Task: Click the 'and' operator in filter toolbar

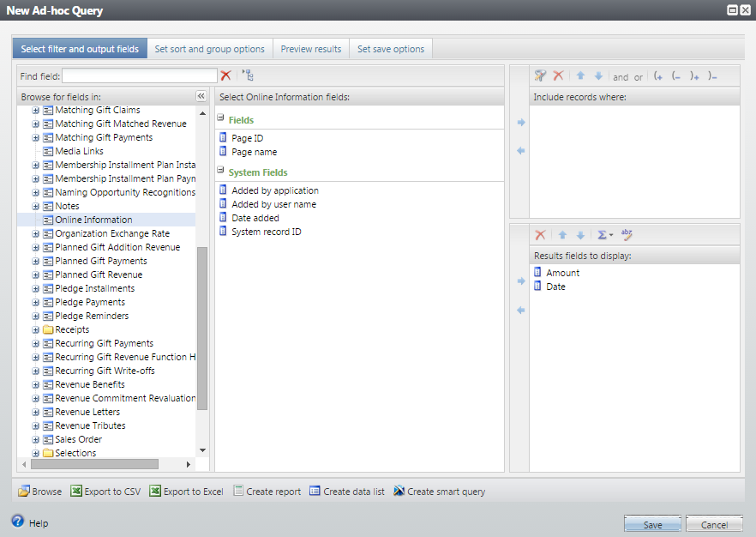Action: click(621, 76)
